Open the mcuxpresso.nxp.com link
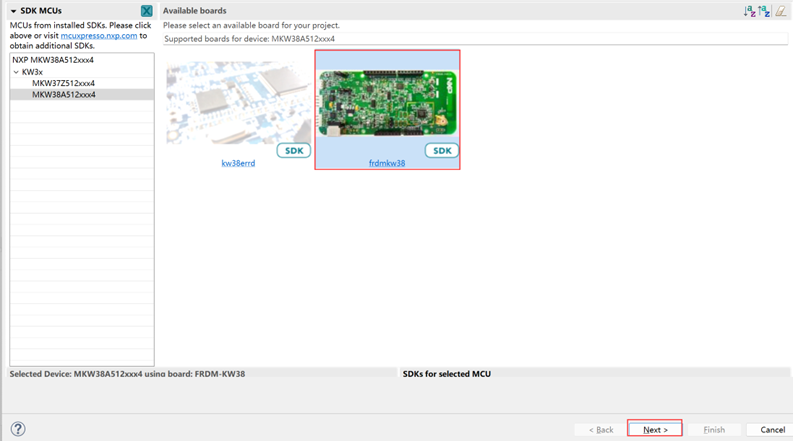Viewport: 793px width, 441px height. click(x=99, y=35)
